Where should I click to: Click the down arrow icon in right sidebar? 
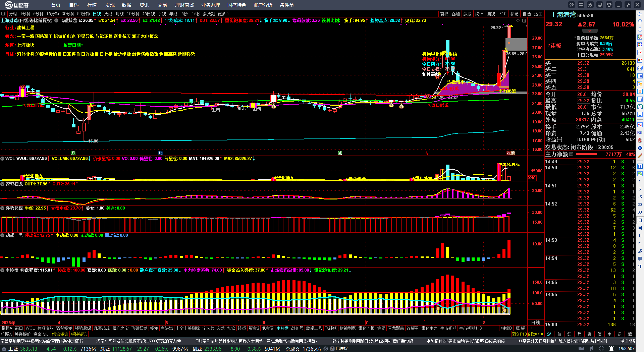[640, 30]
